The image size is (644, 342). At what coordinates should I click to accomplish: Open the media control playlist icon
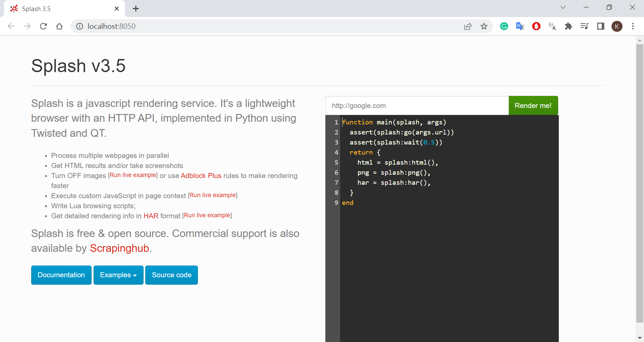(x=584, y=26)
